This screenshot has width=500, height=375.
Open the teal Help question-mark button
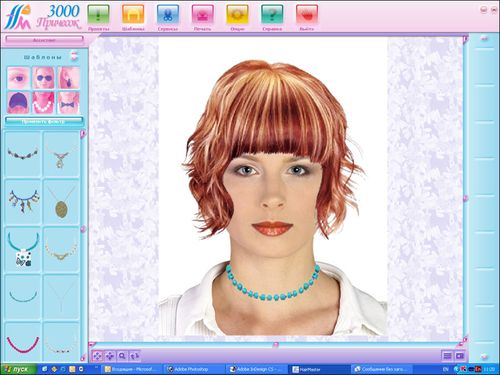272,15
